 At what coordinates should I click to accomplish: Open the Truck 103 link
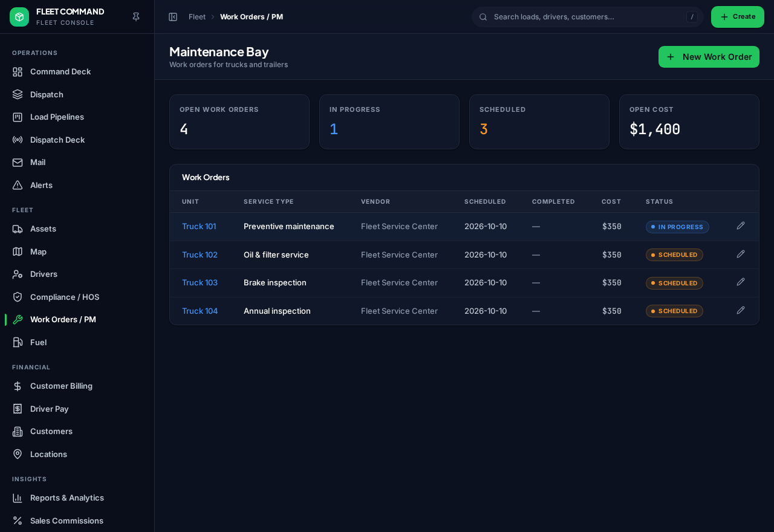coord(200,282)
